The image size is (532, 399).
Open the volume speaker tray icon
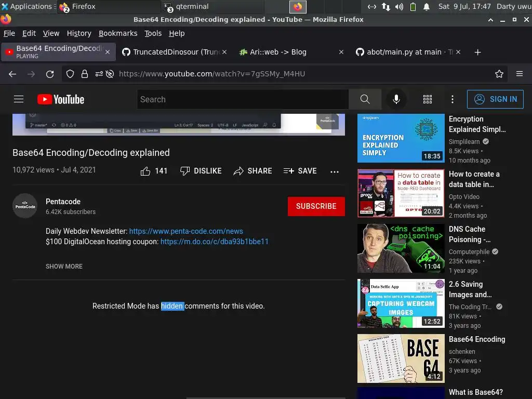(400, 7)
